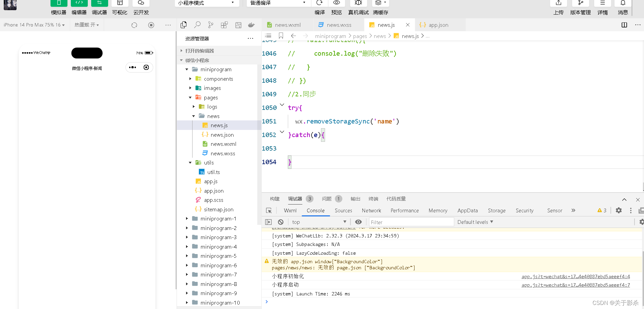Screen dimensions: 644x309
Task: Clear the console
Action: [x=281, y=222]
